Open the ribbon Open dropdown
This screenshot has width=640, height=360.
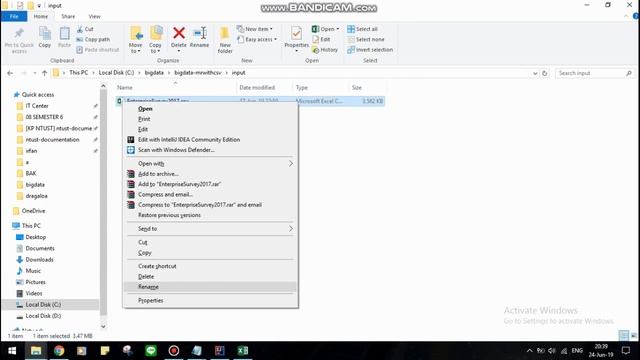326,29
